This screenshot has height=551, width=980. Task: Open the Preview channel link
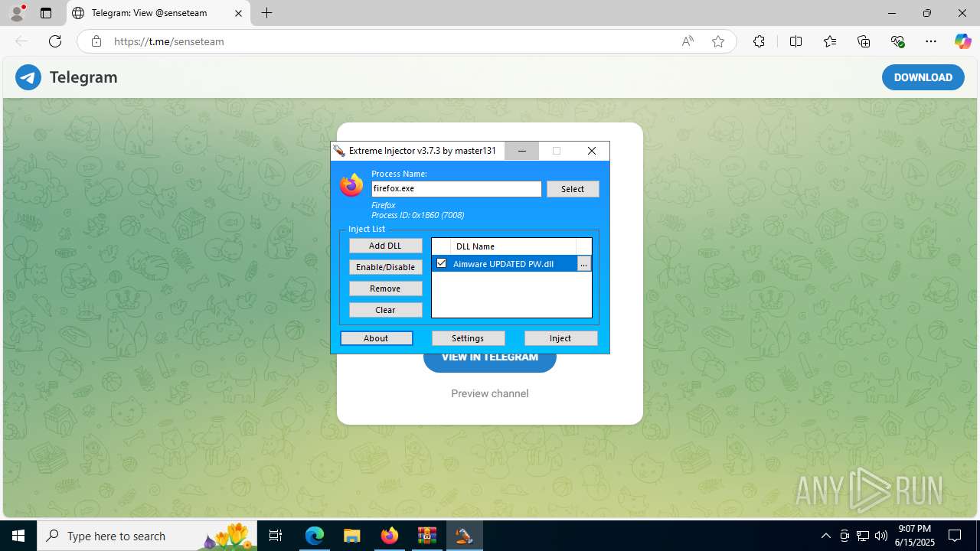click(490, 393)
